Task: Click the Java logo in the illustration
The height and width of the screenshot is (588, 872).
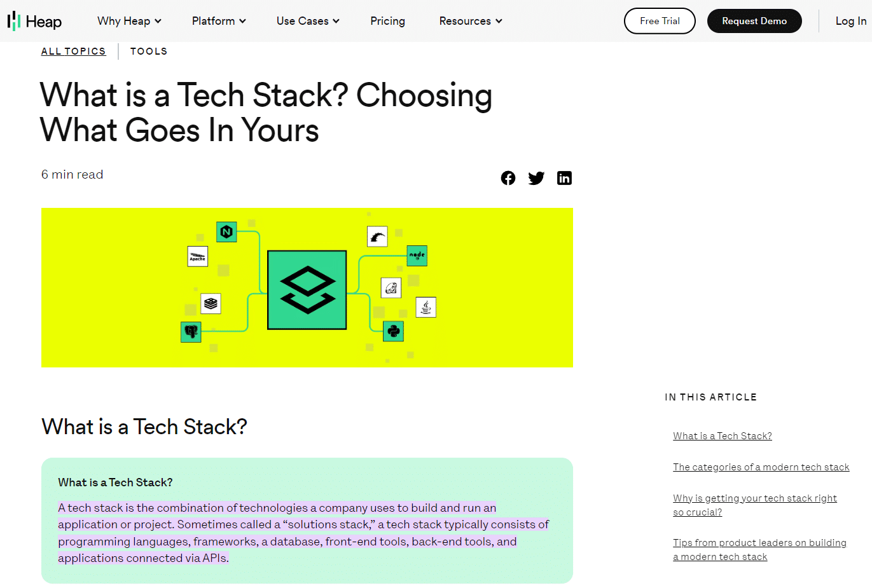Action: click(x=426, y=307)
